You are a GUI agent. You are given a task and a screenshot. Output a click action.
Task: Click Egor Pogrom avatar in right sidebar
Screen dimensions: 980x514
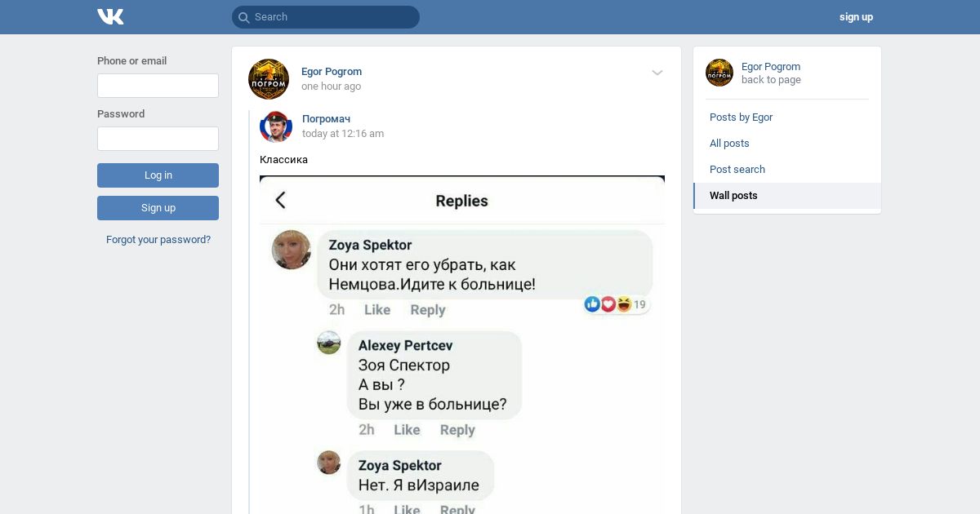[719, 73]
